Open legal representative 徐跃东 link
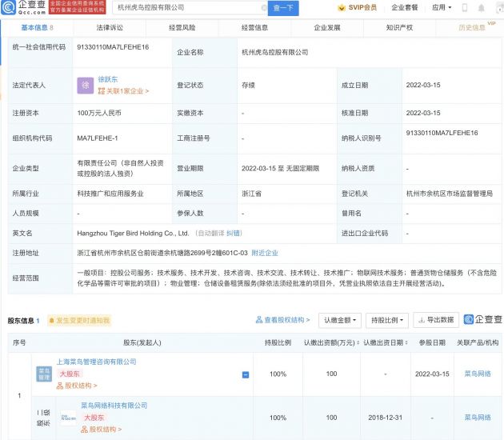The image size is (504, 440). tap(108, 79)
